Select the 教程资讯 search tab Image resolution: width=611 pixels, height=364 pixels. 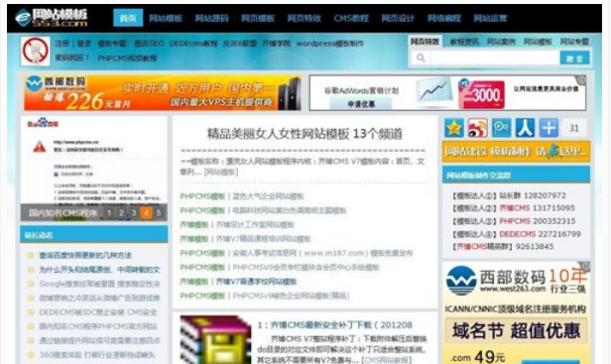(464, 42)
